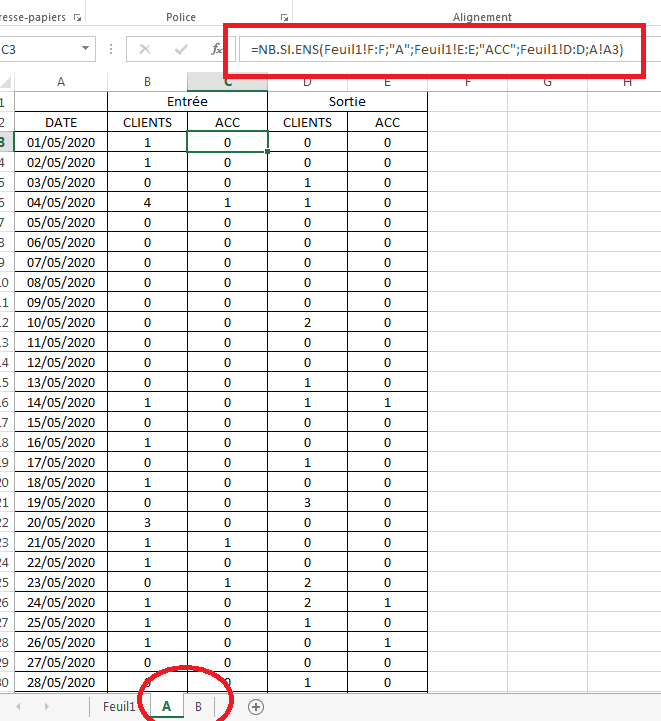Click the Cancel X icon in formula bar
Image resolution: width=661 pixels, height=721 pixels.
pos(145,49)
